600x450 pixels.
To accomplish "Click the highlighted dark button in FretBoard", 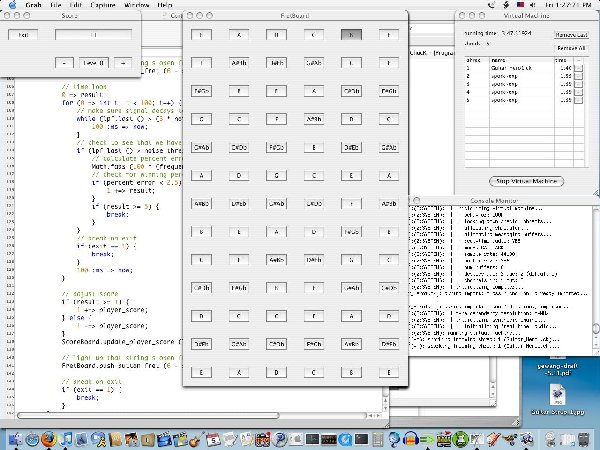I will (x=351, y=35).
